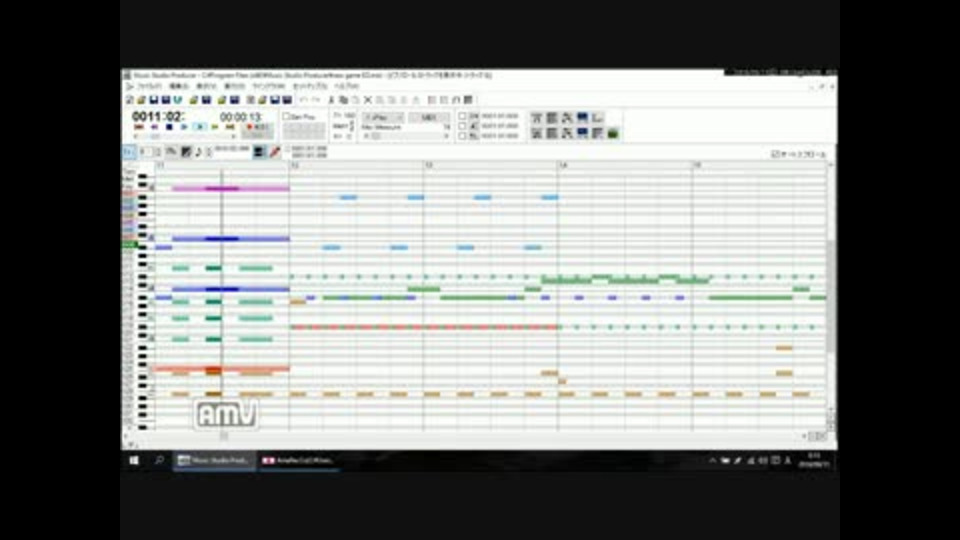960x540 pixels.
Task: Click the yellow fast-forward transport button
Action: pos(215,127)
